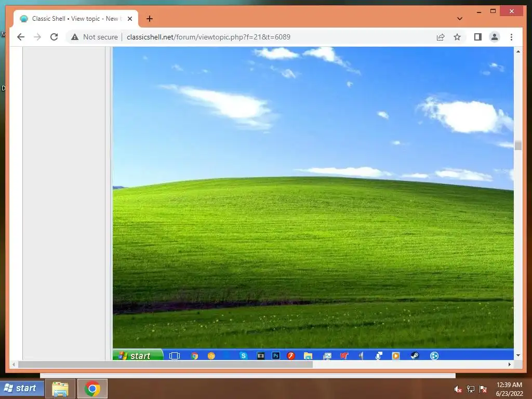Open the Chrome three-dot menu
Viewport: 532px width, 399px height.
click(x=511, y=37)
